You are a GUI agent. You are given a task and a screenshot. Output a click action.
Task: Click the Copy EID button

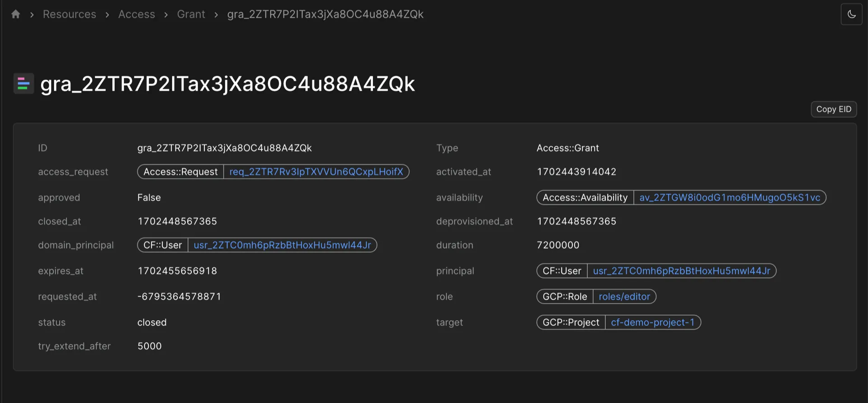(833, 109)
